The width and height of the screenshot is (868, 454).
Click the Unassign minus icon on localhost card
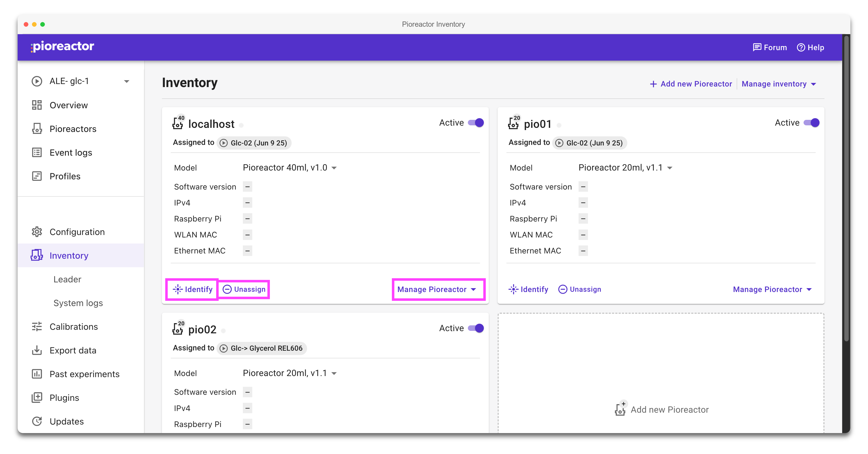[x=227, y=289]
